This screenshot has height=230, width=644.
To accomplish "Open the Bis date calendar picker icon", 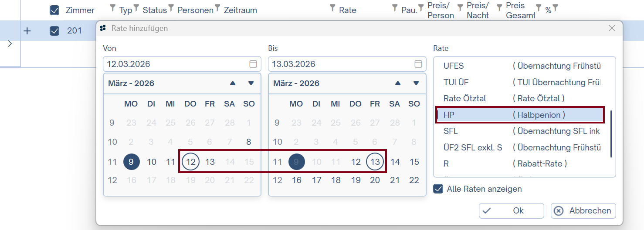I will [x=418, y=64].
